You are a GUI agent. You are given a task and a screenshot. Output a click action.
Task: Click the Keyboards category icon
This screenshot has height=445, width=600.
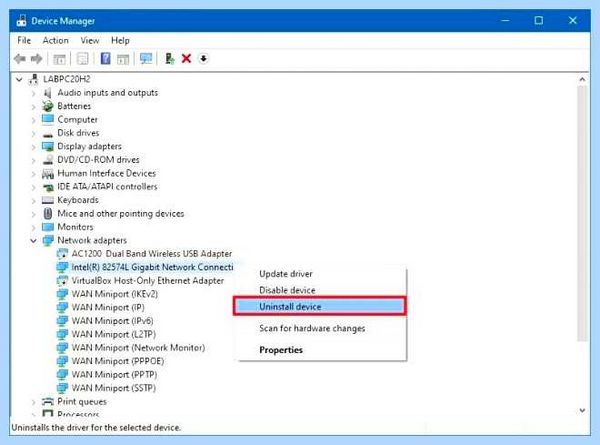[x=47, y=200]
